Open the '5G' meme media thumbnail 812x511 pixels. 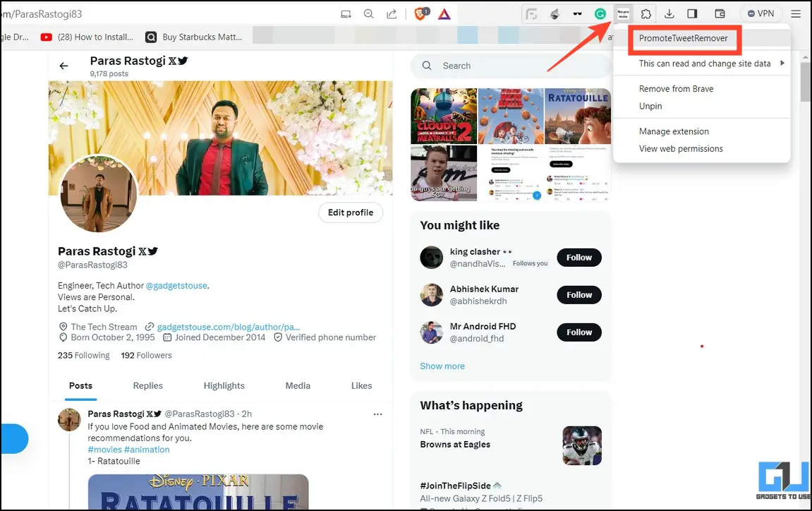point(444,173)
